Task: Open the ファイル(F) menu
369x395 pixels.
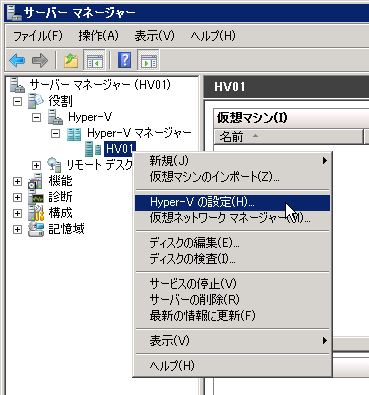Action: 38,36
